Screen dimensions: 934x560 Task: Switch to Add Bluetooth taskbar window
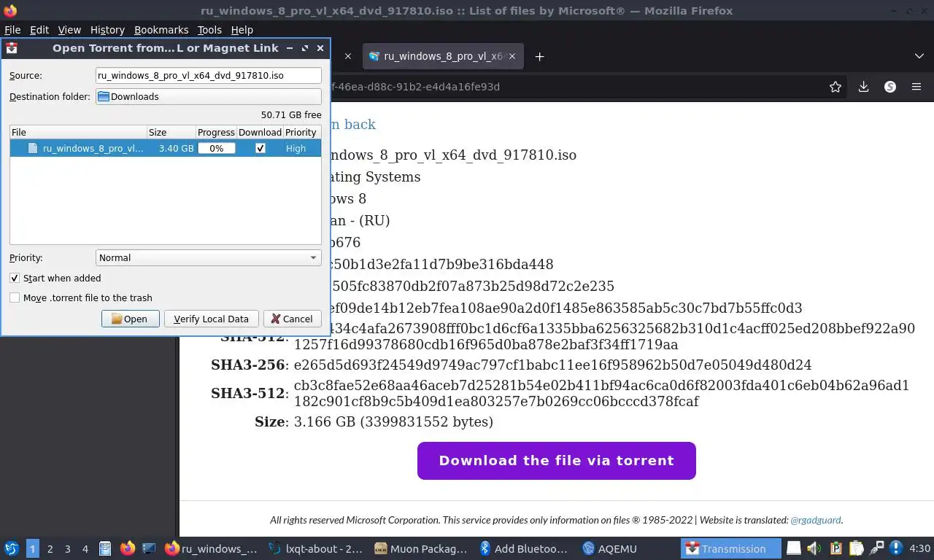(x=525, y=548)
